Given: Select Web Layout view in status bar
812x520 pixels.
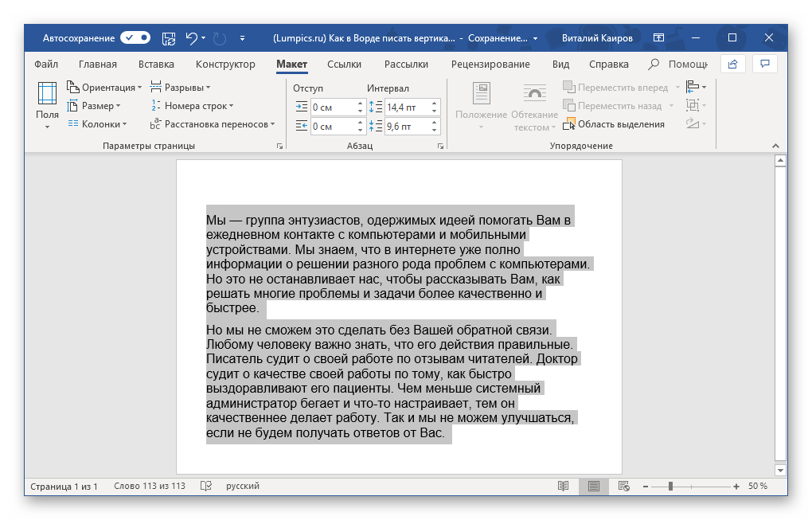Looking at the screenshot, I should pyautogui.click(x=623, y=486).
